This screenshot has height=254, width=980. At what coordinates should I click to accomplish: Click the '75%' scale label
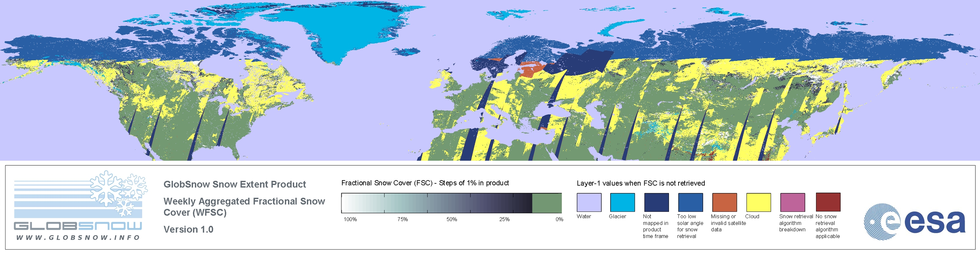pyautogui.click(x=403, y=219)
